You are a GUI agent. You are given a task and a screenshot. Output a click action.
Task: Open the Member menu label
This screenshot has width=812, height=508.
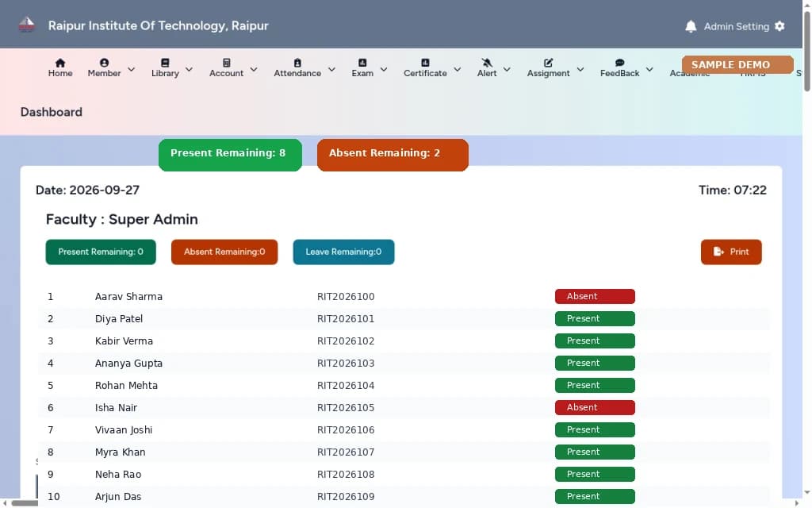(104, 73)
